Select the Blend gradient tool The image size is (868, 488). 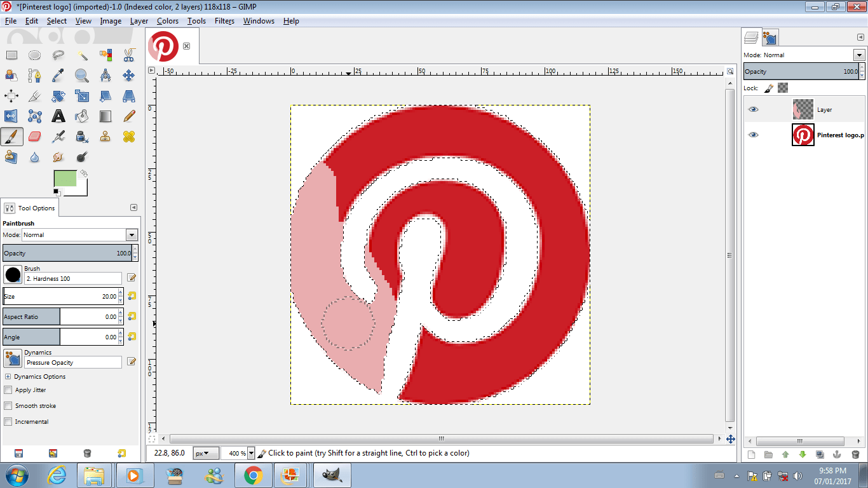(x=105, y=116)
